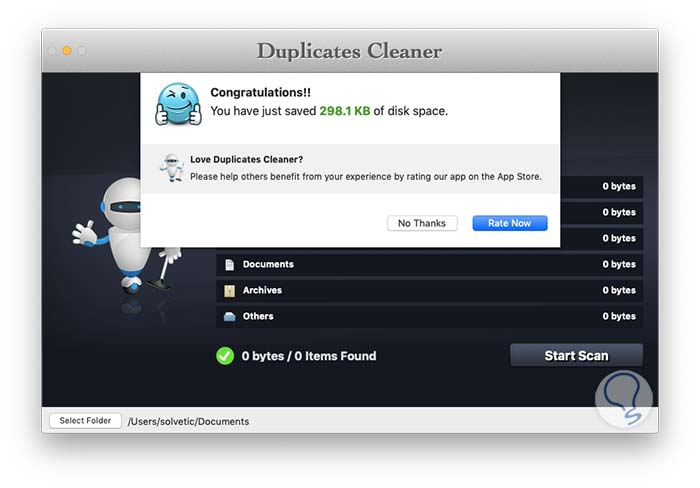Open the Select Folder chooser
700x488 pixels.
pos(85,421)
